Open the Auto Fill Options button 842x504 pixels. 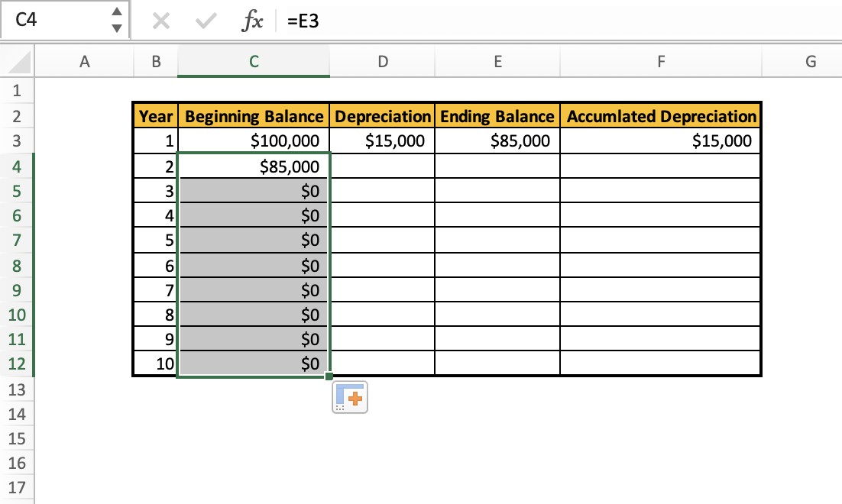pyautogui.click(x=350, y=397)
